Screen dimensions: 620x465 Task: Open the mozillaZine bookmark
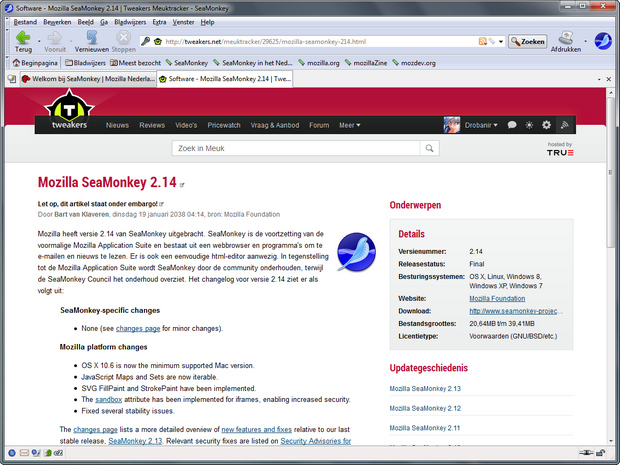(x=366, y=63)
